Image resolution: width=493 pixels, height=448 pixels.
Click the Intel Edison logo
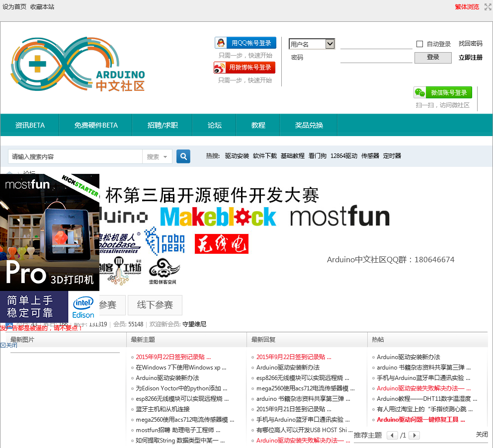pos(83,307)
